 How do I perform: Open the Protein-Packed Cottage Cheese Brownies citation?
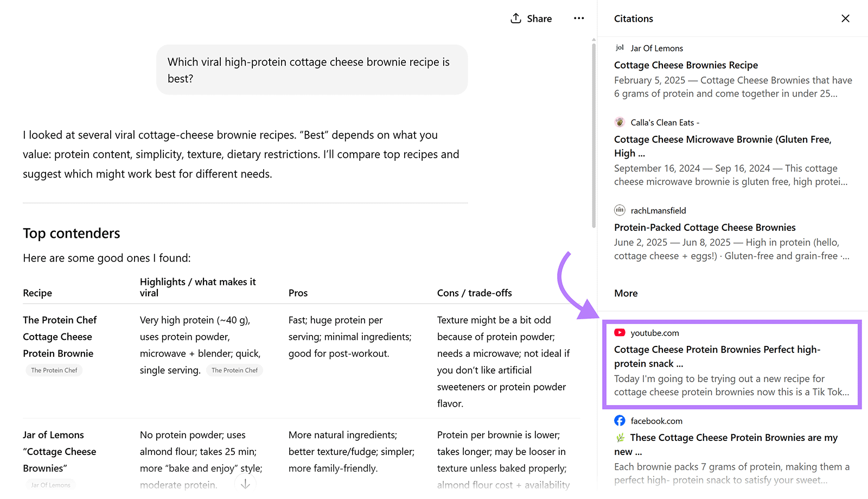(704, 227)
